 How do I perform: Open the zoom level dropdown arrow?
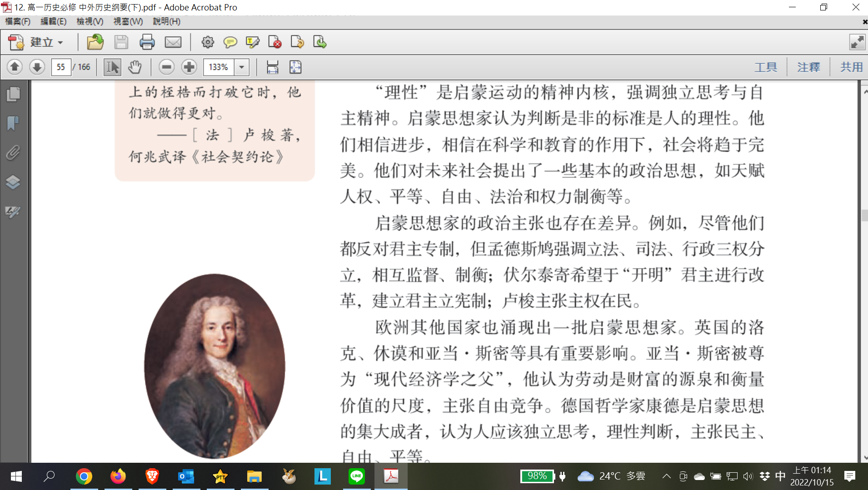click(242, 67)
